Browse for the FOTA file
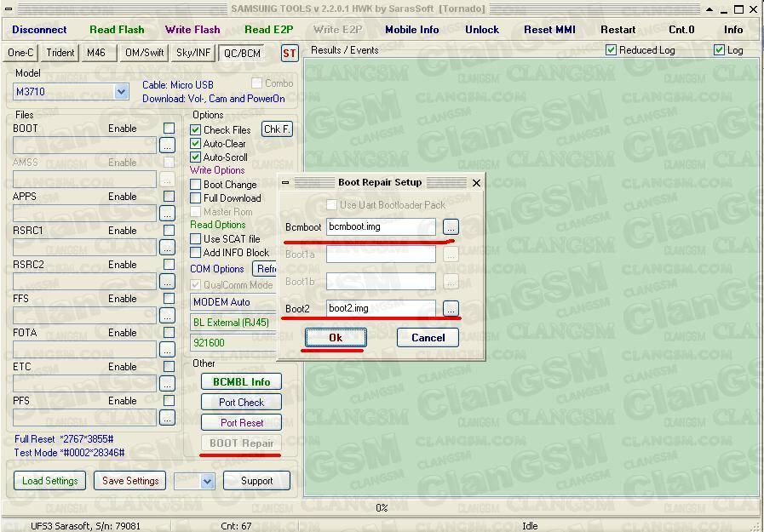The image size is (764, 532). (x=167, y=350)
